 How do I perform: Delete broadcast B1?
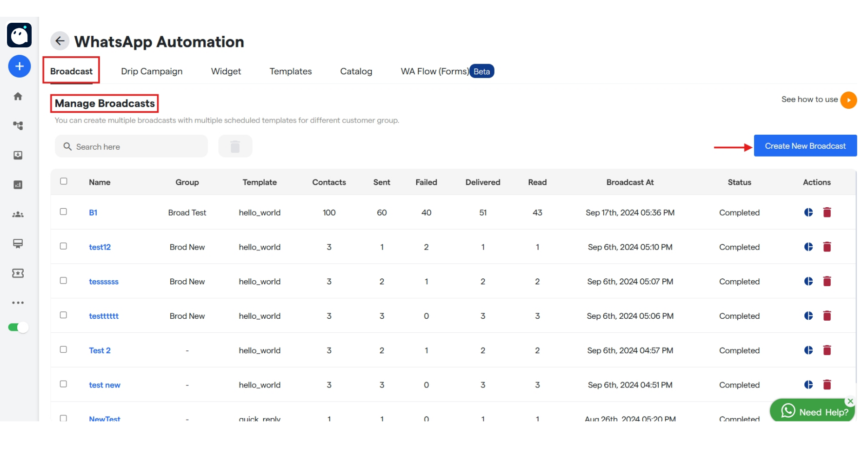pyautogui.click(x=827, y=212)
